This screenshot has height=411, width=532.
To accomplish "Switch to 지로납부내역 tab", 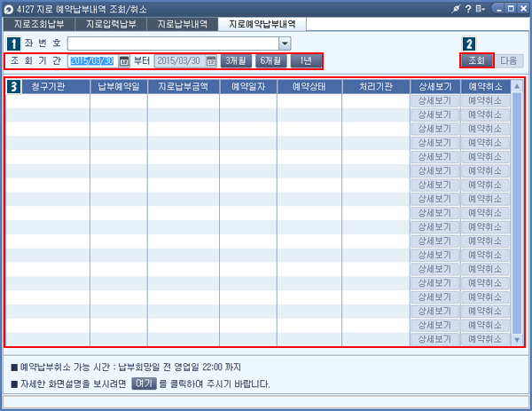I will click(183, 24).
